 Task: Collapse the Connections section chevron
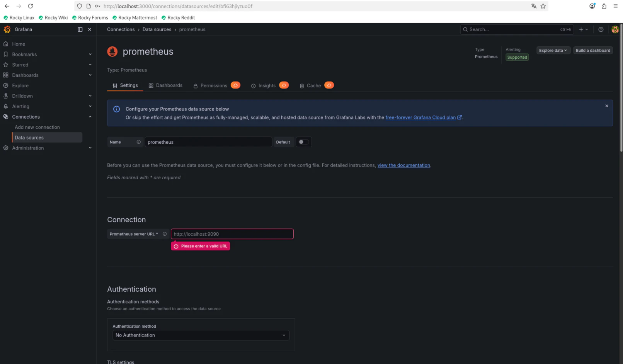tap(90, 117)
